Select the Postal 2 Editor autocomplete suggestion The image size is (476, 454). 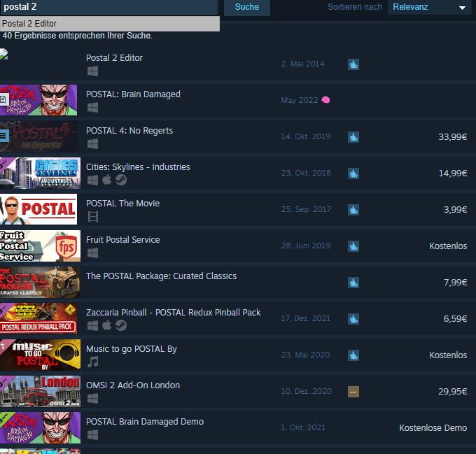point(110,24)
